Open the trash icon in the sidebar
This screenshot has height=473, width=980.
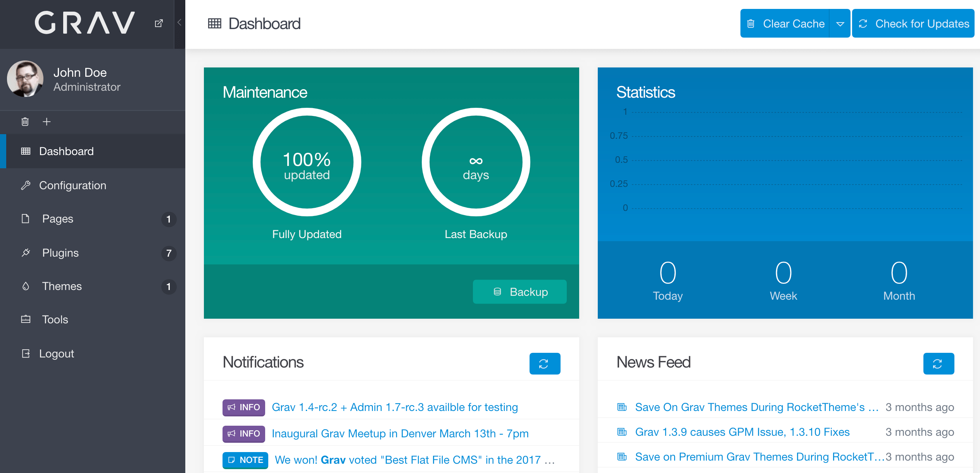(25, 121)
